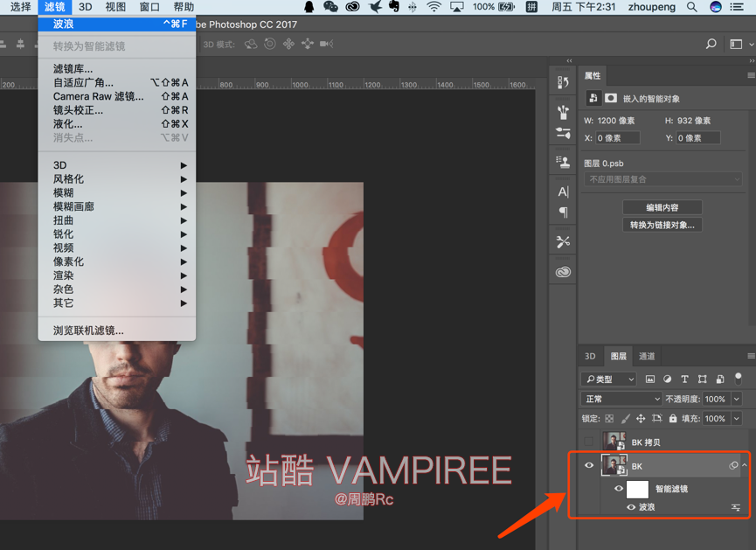Filter layers by smart objects icon
Viewport: 756px width, 550px height.
tap(720, 379)
